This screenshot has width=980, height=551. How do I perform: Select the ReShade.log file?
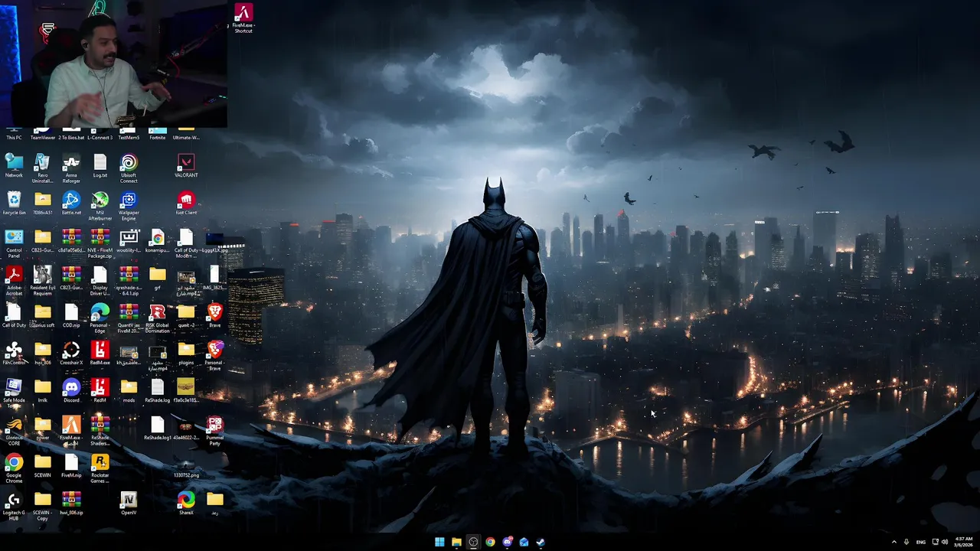coord(158,390)
